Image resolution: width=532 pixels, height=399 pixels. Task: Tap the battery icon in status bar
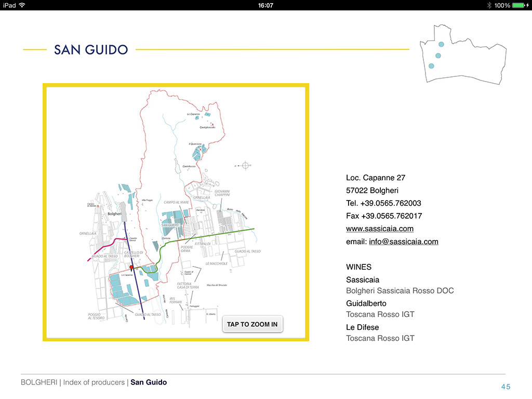tap(520, 5)
